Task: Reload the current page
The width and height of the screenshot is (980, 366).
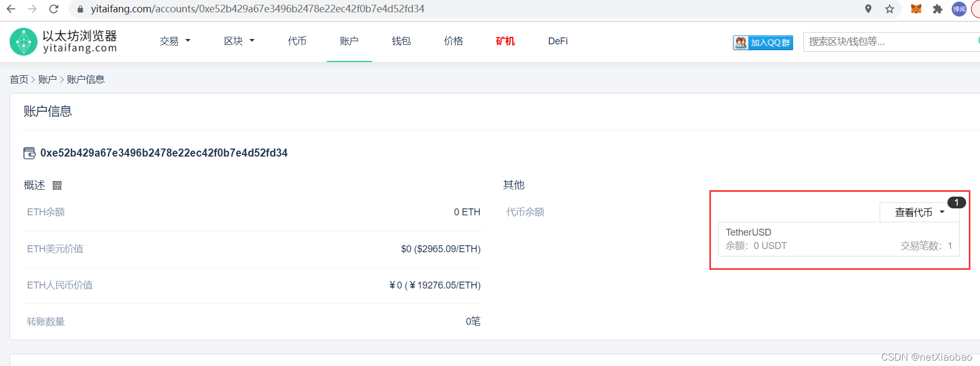Action: click(x=53, y=9)
